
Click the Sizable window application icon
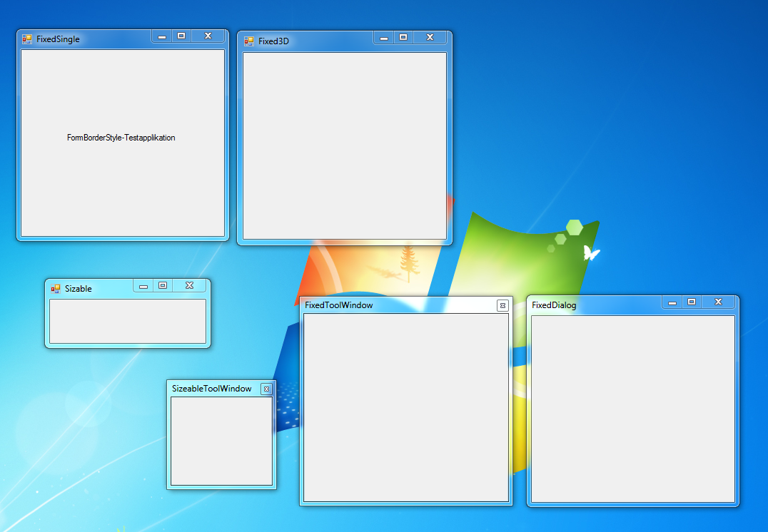tap(56, 289)
